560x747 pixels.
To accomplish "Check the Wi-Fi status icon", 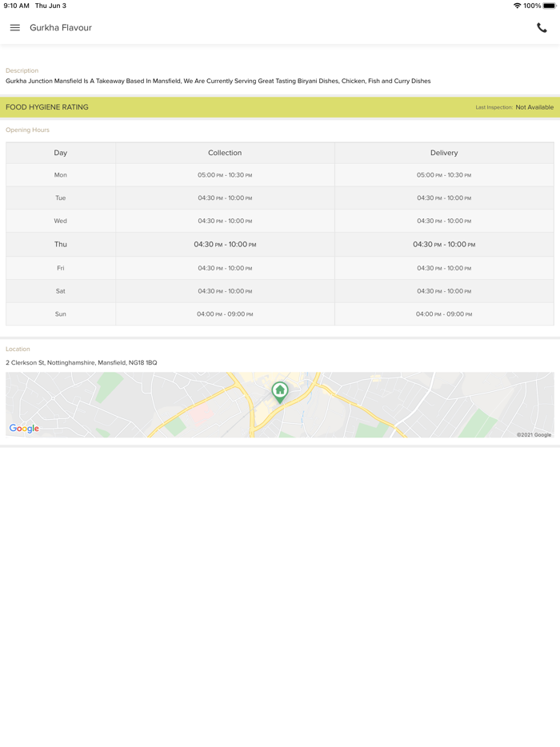I will pyautogui.click(x=517, y=6).
